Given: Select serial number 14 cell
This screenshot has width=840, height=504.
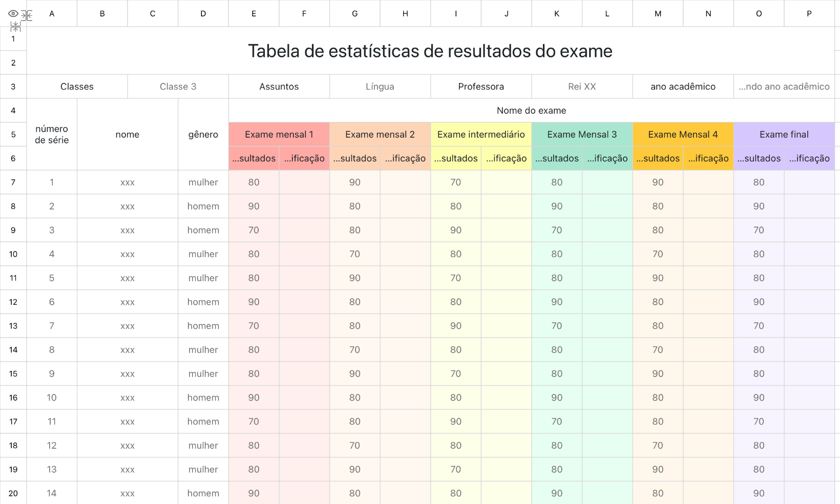Looking at the screenshot, I should coord(52,493).
